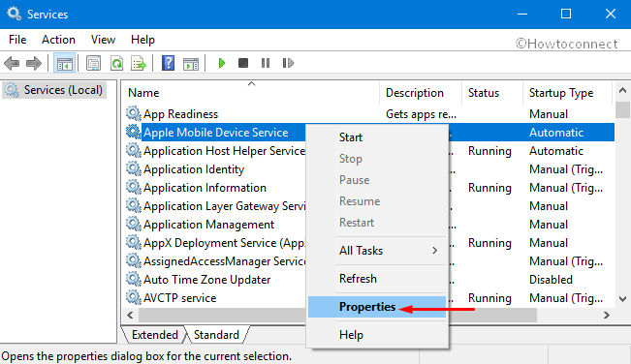Click the Back arrow toolbar icon
Screen dimensions: 631x364
pos(12,63)
